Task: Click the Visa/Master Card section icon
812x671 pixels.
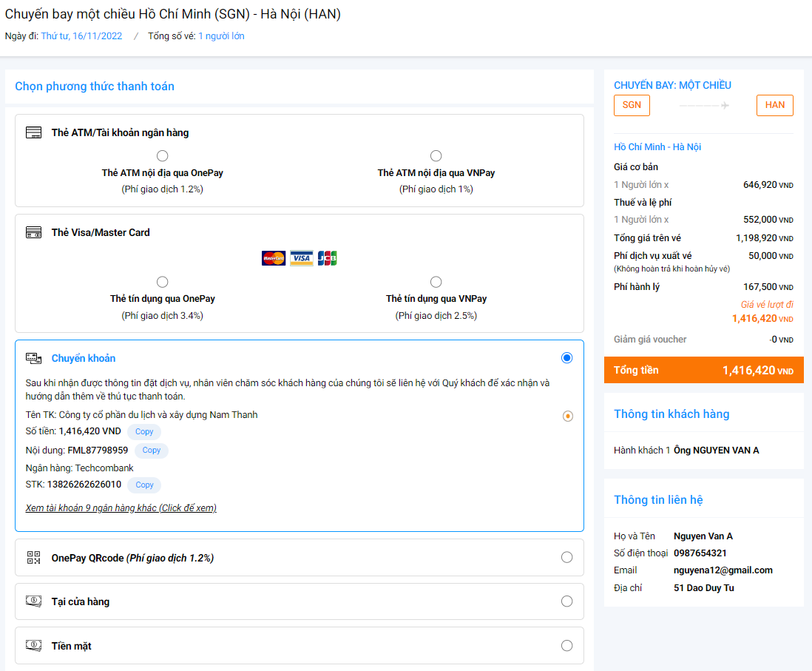Action: click(33, 232)
